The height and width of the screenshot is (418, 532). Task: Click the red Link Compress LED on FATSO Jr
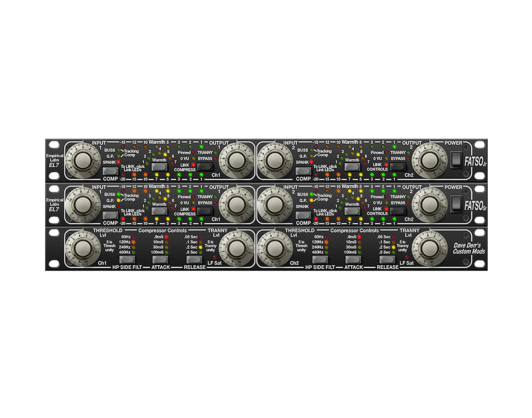pyautogui.click(x=193, y=165)
